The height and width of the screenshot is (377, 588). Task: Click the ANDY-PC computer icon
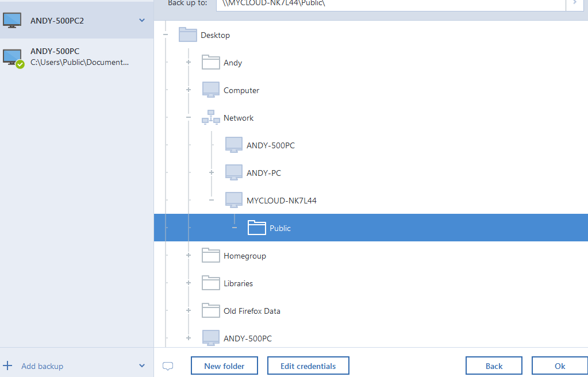click(x=234, y=173)
